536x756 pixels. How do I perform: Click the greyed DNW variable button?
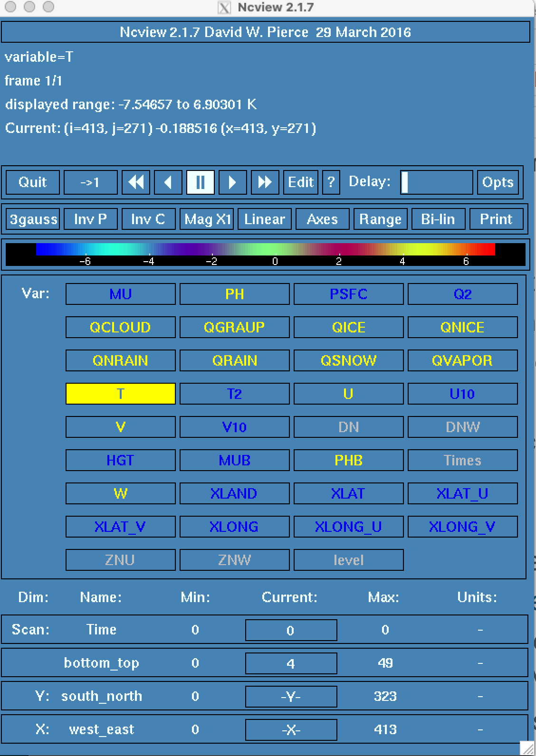tap(463, 427)
